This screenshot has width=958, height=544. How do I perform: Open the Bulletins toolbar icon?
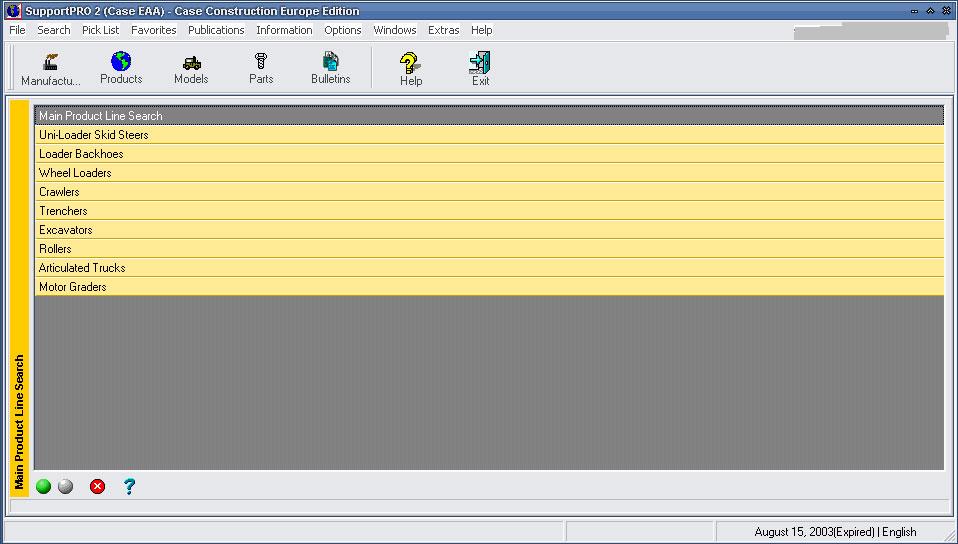point(331,62)
